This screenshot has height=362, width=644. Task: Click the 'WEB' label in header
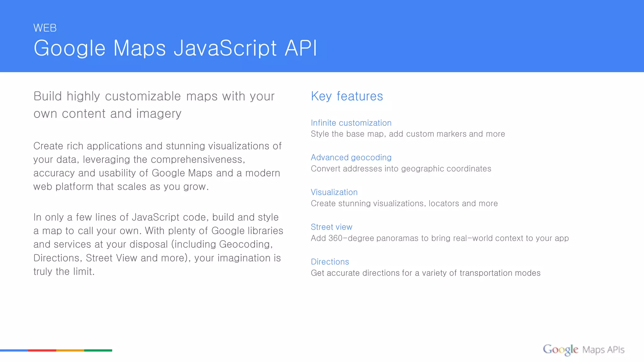[45, 28]
